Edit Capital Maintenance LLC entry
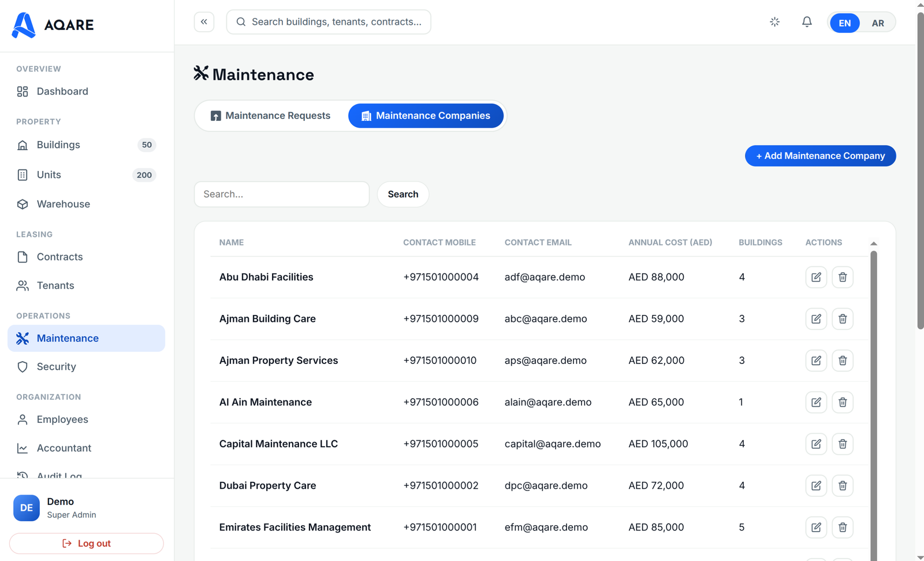Screen dimensions: 924x561 (x=816, y=444)
